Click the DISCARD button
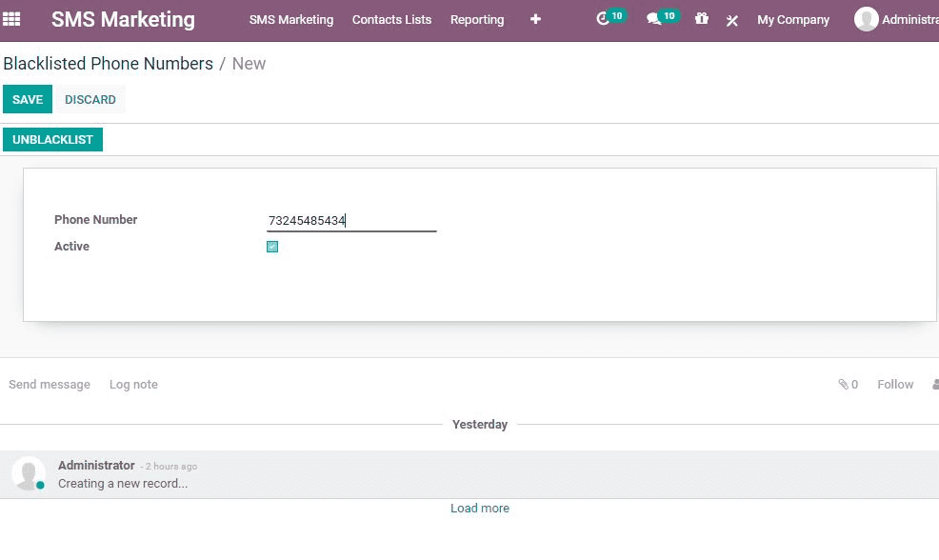939x560 pixels. click(90, 99)
